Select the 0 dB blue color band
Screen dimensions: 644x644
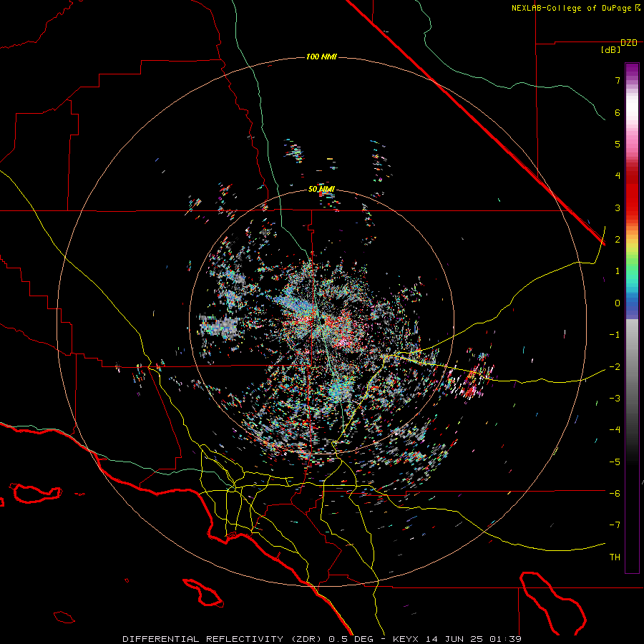point(632,303)
